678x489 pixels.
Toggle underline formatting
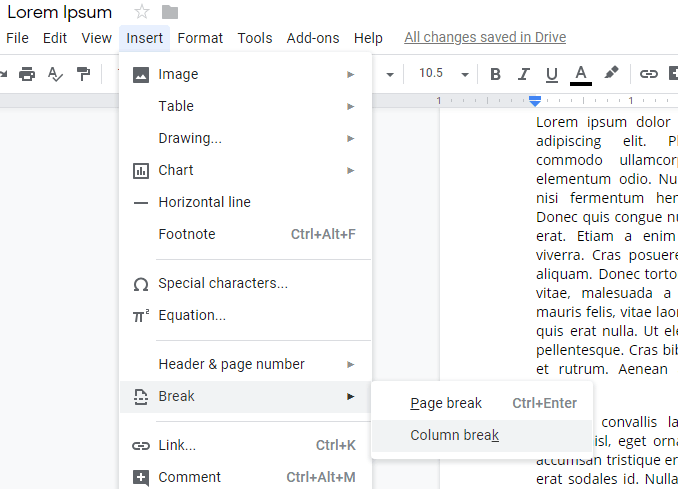551,73
